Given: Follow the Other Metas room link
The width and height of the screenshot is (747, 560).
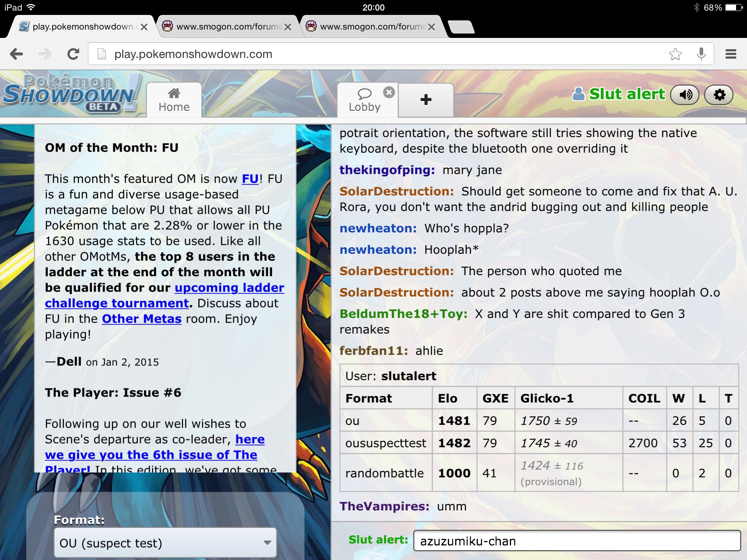Looking at the screenshot, I should click(142, 319).
